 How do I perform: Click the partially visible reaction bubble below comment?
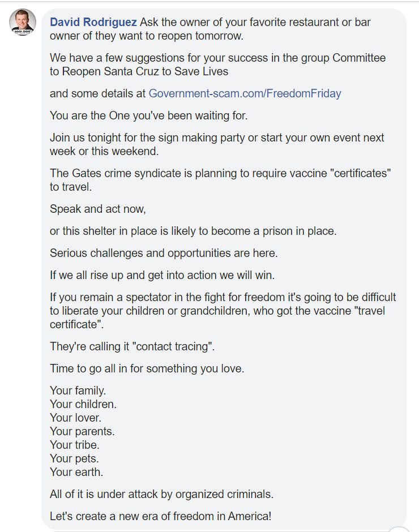point(400,530)
